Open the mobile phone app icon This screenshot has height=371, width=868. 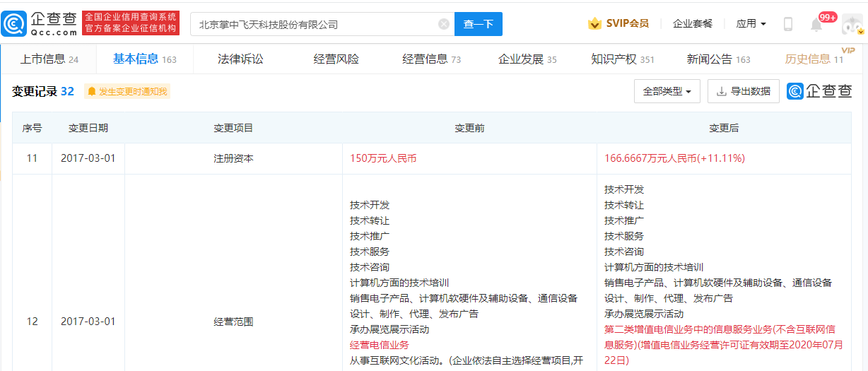tap(788, 24)
